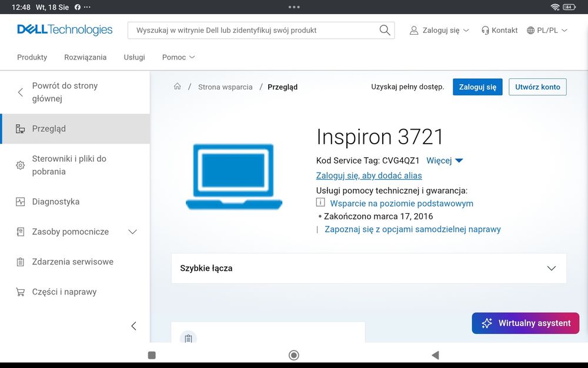The image size is (588, 368).
Task: Click the gear icon for Sterowniki
Action: [20, 165]
